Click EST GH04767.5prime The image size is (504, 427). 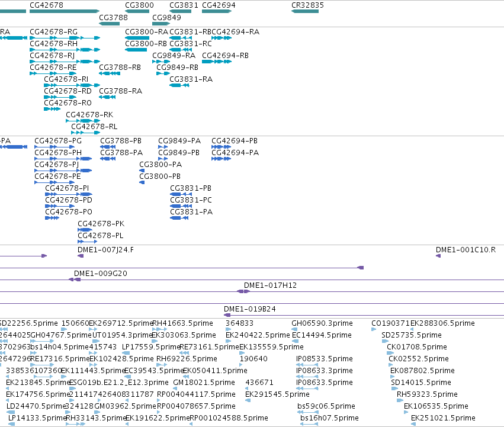pos(42,341)
